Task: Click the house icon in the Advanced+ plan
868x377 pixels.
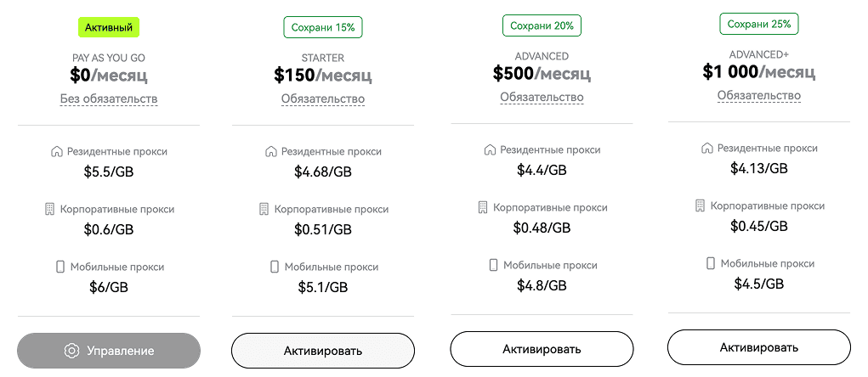Action: click(x=707, y=148)
